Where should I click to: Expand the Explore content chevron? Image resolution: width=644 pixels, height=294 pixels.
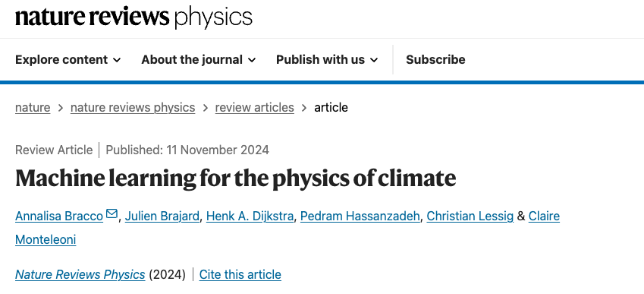tap(117, 61)
